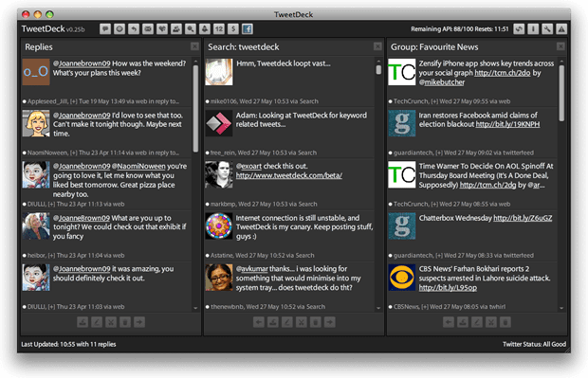Open the compose tweet speech-bubble button
The height and width of the screenshot is (378, 588).
click(x=105, y=28)
